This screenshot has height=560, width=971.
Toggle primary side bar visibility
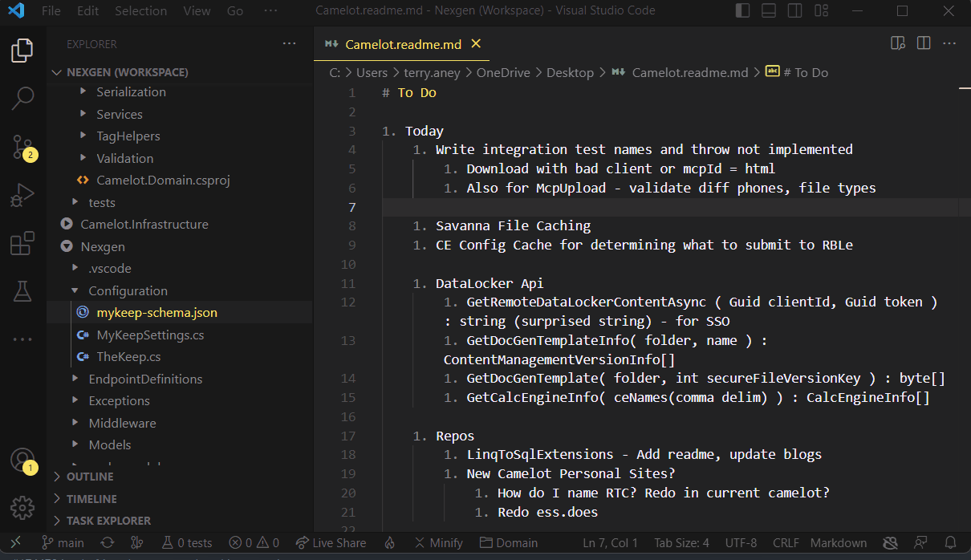click(x=743, y=11)
